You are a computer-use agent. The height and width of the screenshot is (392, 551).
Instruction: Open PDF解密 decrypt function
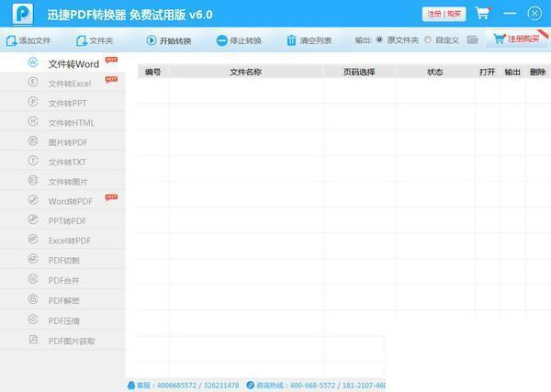[x=62, y=299]
